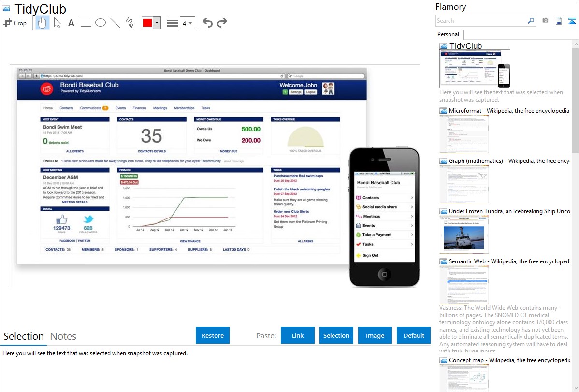579x392 pixels.
Task: Open the TidyClub snapshot thumbnail
Action: click(x=475, y=69)
